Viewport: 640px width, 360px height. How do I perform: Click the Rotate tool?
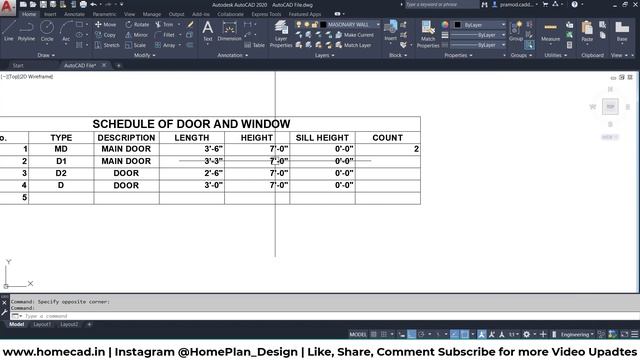tap(137, 24)
